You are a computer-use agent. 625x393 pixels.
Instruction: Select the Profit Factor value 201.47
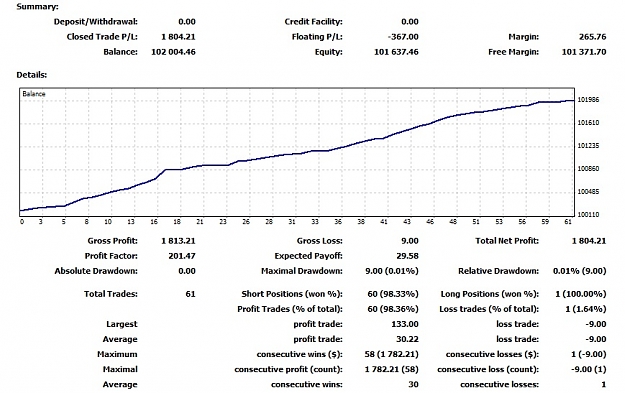(182, 256)
